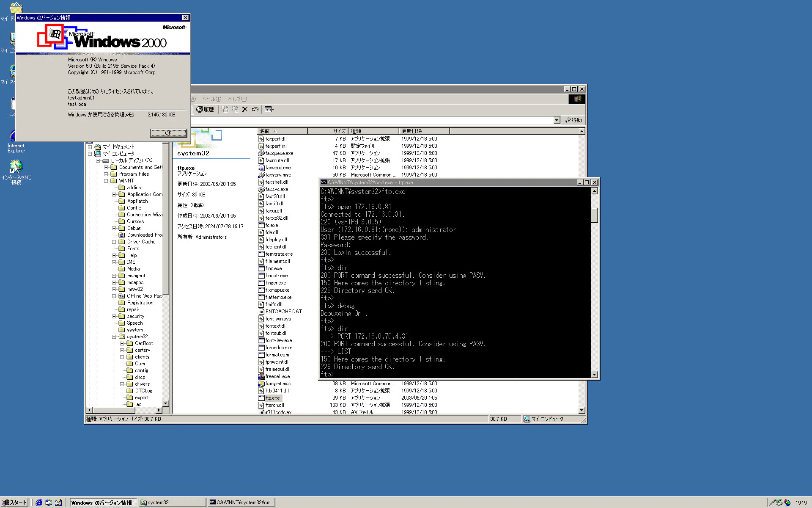Select the fc.exe file icon
Image resolution: width=812 pixels, height=508 pixels.
click(x=261, y=225)
